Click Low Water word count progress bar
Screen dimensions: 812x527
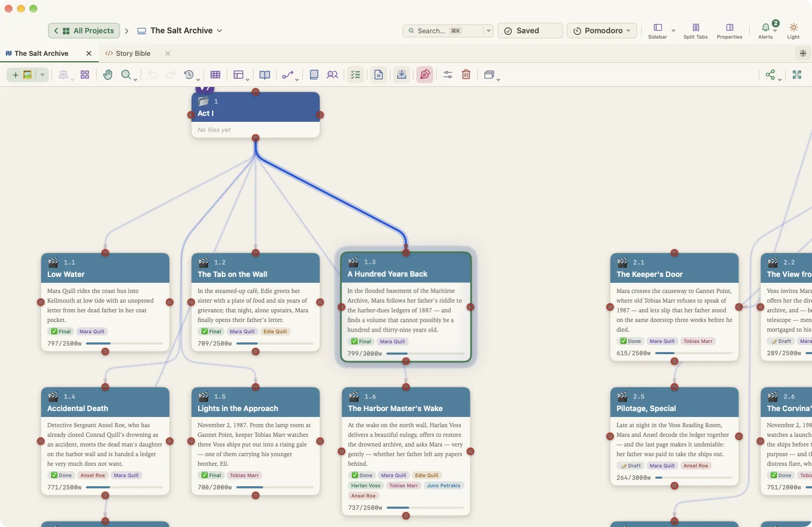click(125, 343)
